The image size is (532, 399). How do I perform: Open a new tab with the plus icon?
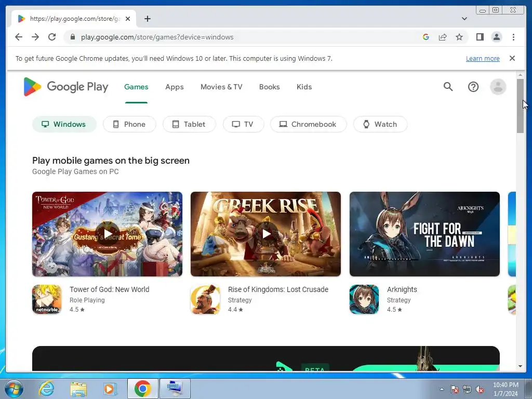click(x=147, y=19)
